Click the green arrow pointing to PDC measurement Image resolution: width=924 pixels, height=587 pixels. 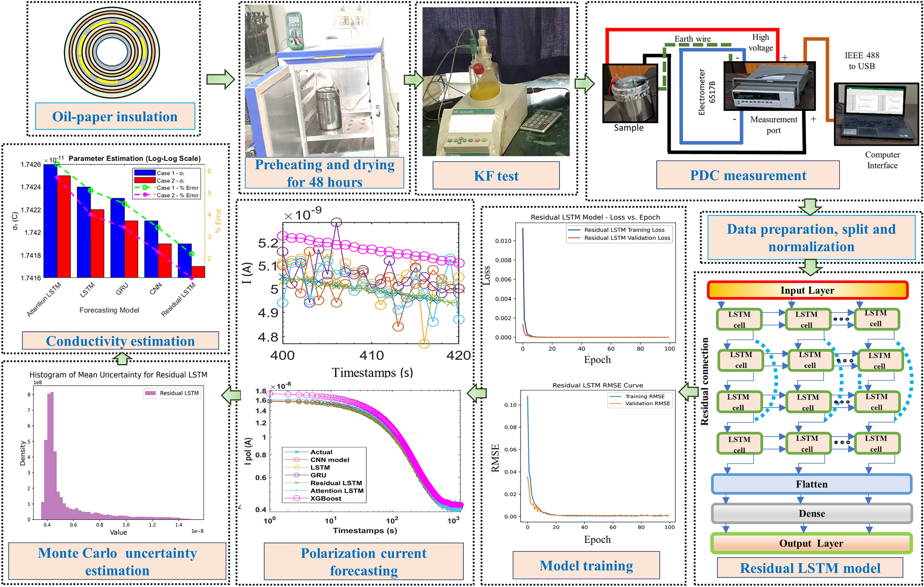584,84
